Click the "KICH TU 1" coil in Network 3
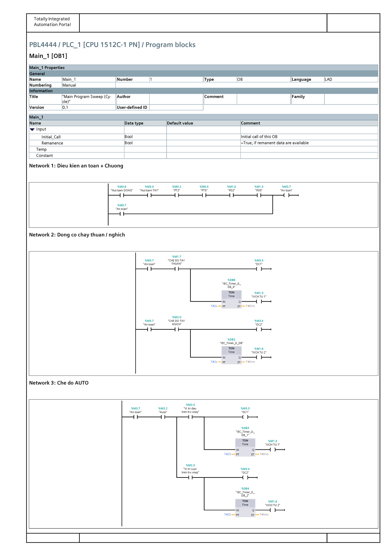 pyautogui.click(x=273, y=450)
